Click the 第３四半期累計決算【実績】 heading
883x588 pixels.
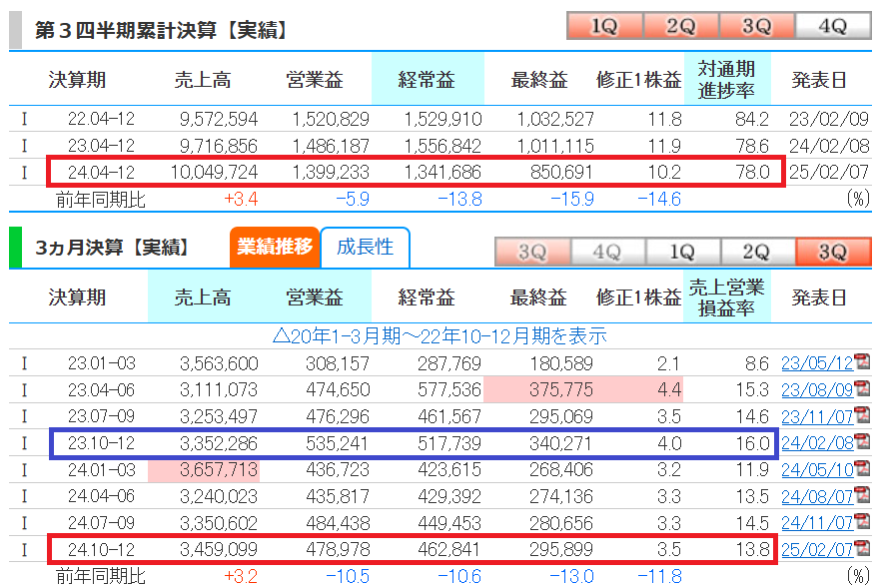[x=162, y=30]
